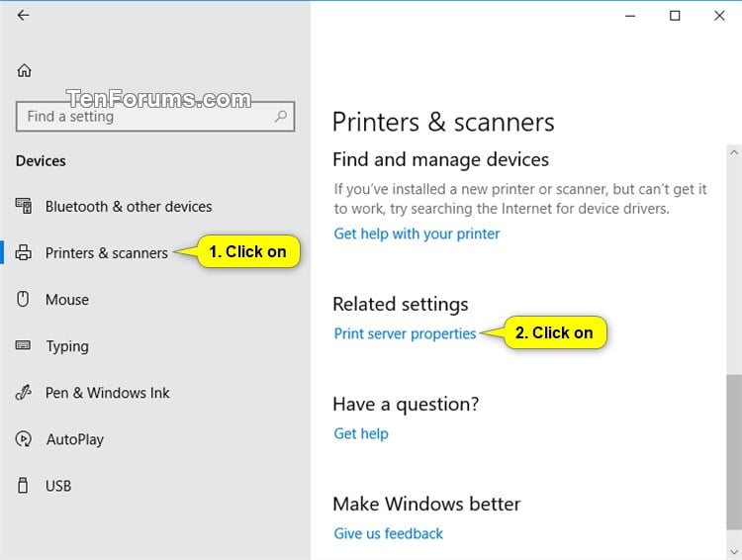Image resolution: width=742 pixels, height=560 pixels.
Task: Open Get help with your printer
Action: (417, 233)
